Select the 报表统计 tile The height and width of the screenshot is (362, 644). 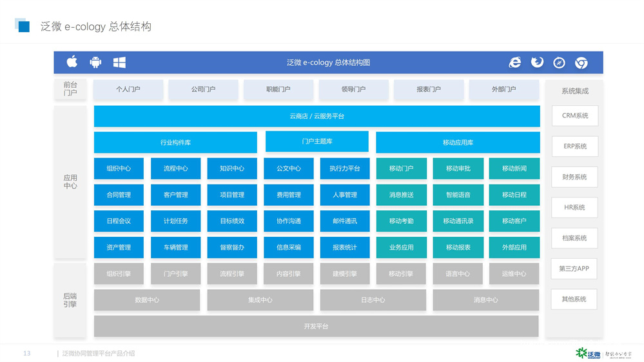(x=345, y=247)
